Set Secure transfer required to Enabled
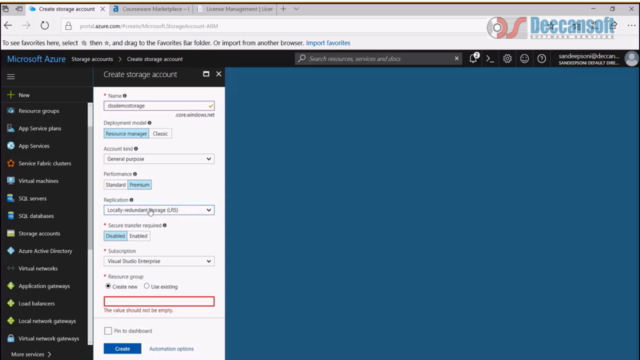Viewport: 640px width, 360px height. click(138, 236)
